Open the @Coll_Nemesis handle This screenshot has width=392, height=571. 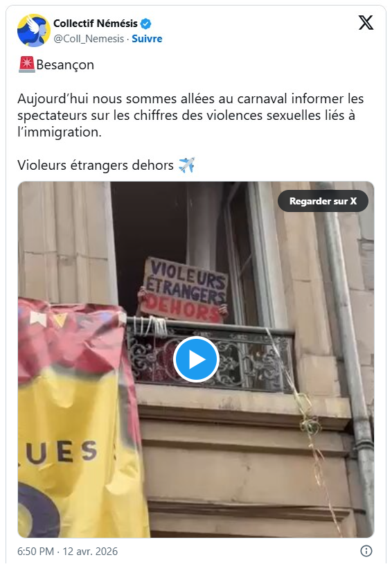click(89, 39)
